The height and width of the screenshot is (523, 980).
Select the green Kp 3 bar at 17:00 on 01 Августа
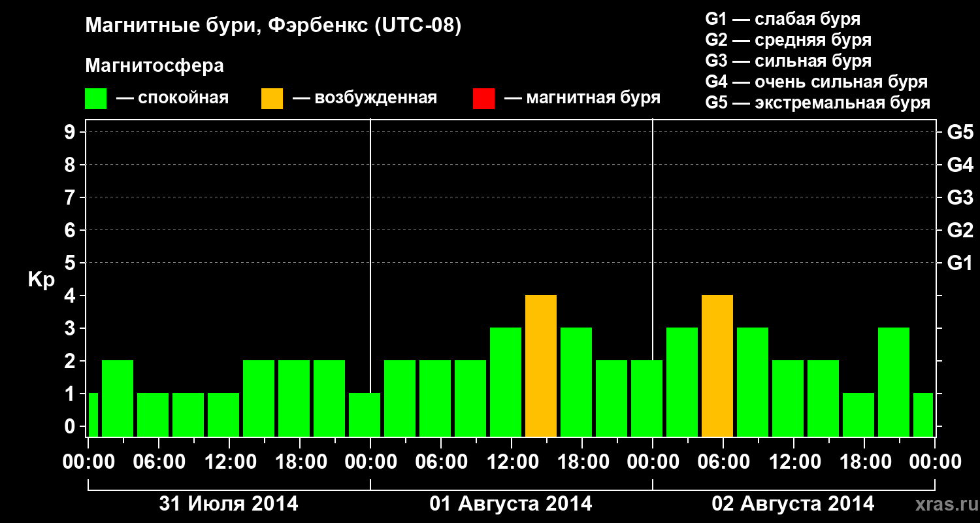576,382
